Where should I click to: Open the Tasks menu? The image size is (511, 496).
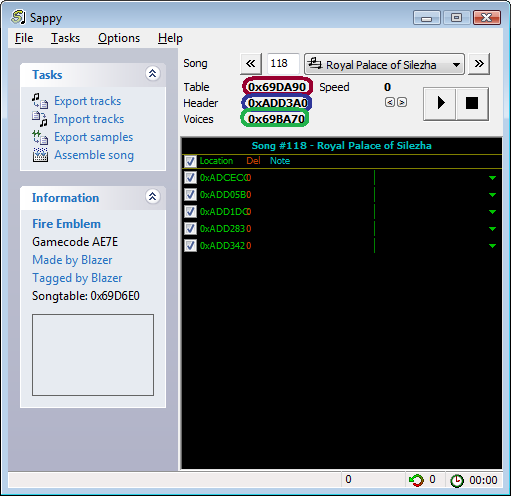pos(65,38)
